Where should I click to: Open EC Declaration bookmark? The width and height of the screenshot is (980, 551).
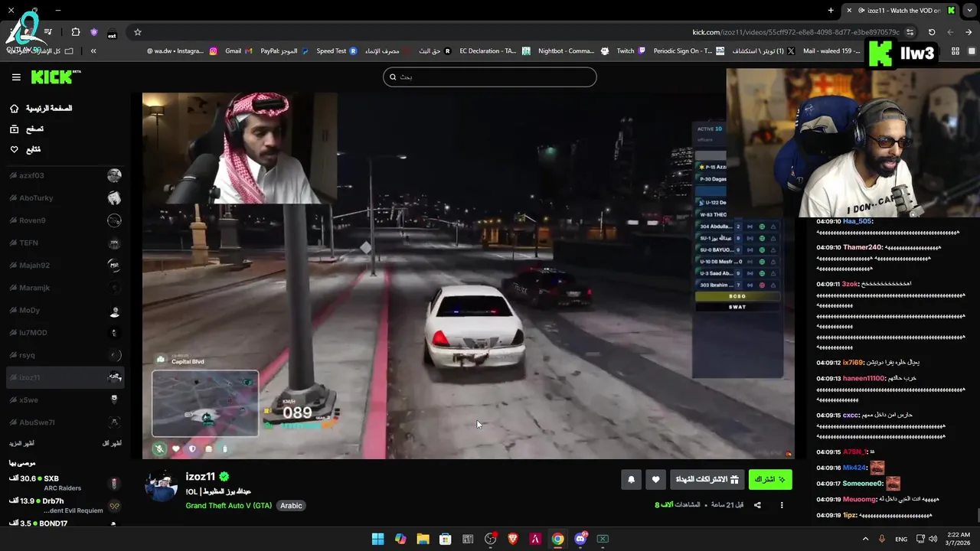coord(495,51)
